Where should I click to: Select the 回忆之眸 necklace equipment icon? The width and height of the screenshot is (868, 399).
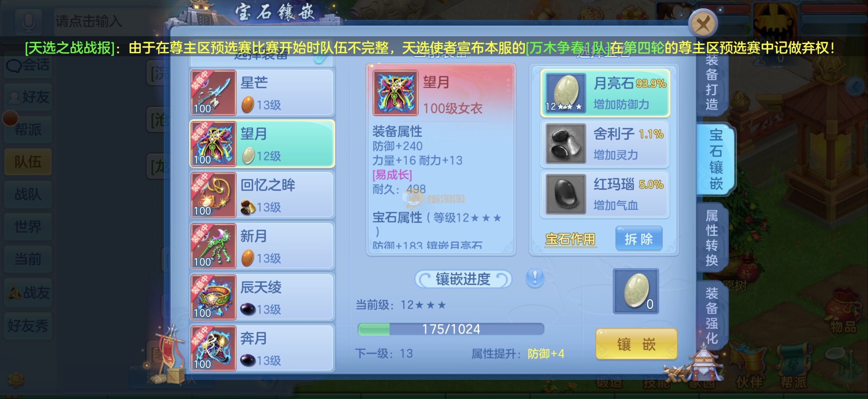[x=213, y=195]
